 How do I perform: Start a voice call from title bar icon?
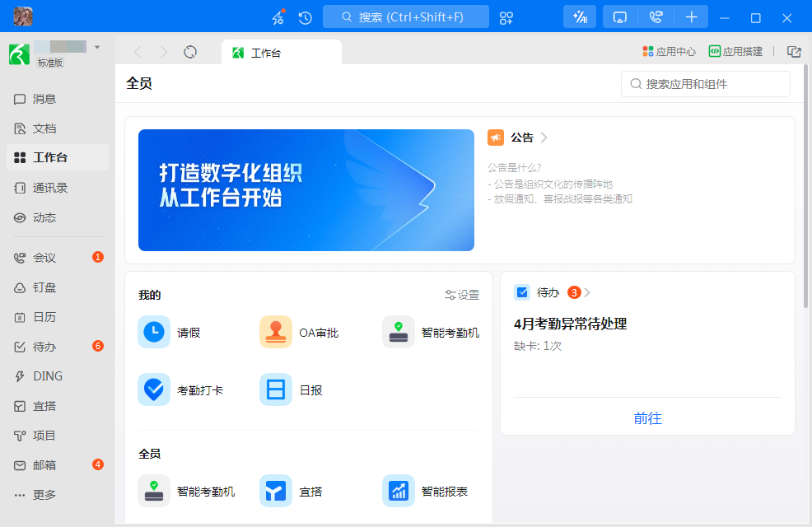(656, 16)
